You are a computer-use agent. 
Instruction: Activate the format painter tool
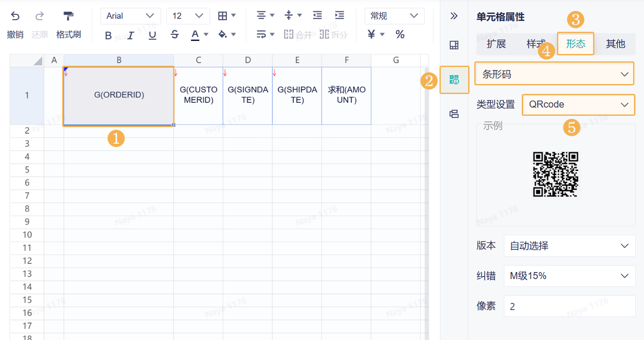(68, 16)
